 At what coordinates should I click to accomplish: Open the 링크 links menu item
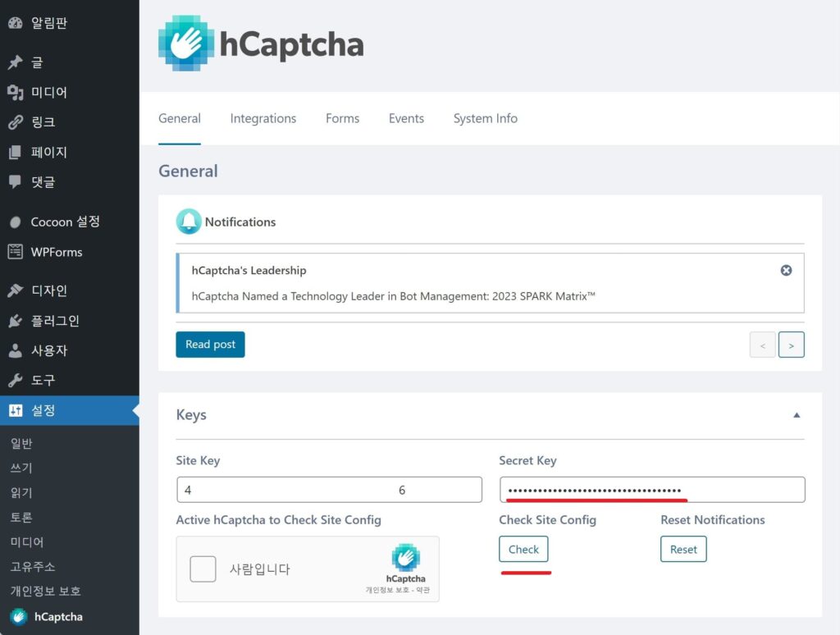coord(70,122)
